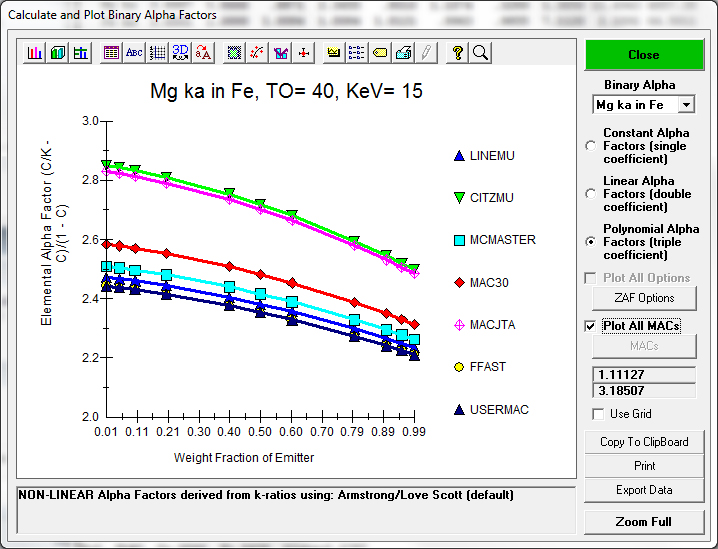Screen dimensions: 718x549
Task: Click the yellow help question mark icon
Action: click(457, 53)
